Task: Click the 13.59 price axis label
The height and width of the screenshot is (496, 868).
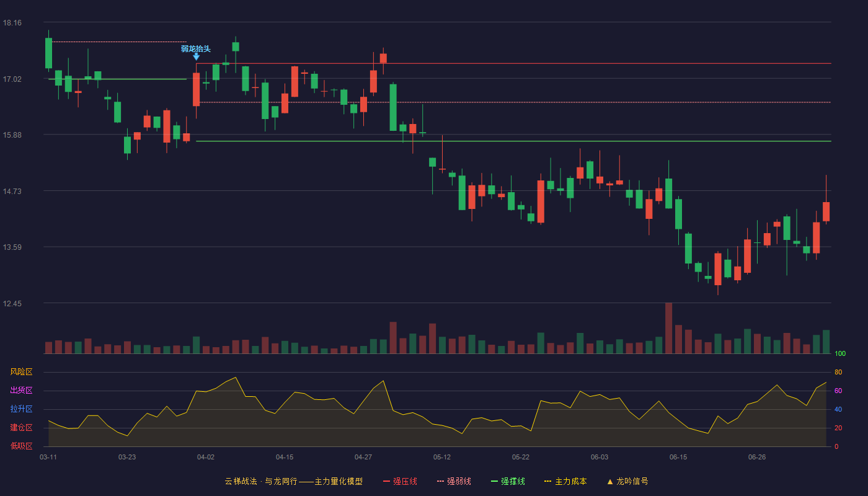Action: point(12,247)
